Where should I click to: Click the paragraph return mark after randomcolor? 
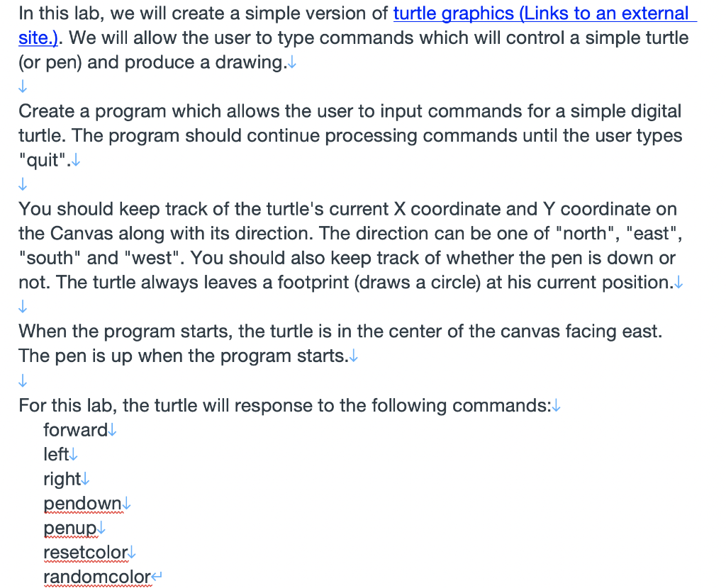click(157, 577)
